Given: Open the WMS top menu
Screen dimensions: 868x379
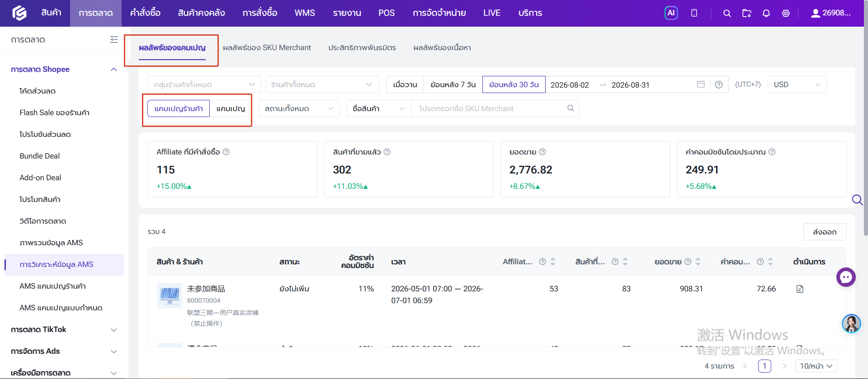Looking at the screenshot, I should 305,13.
